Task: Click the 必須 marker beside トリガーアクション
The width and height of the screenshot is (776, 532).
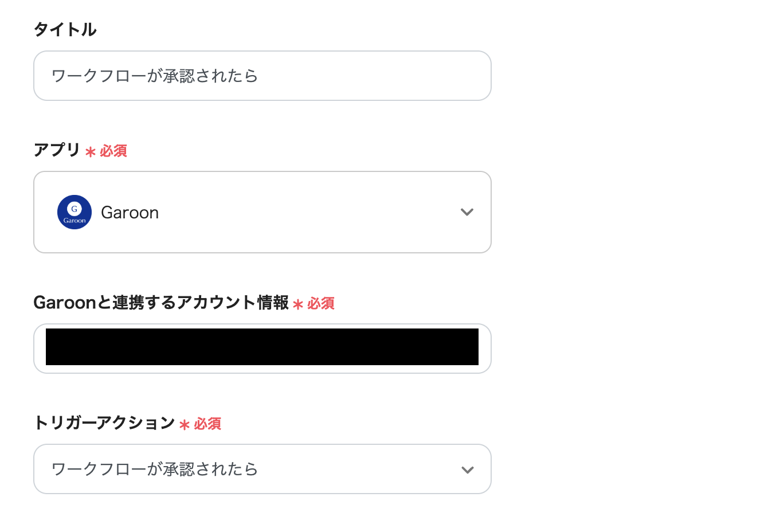Action: [x=207, y=424]
